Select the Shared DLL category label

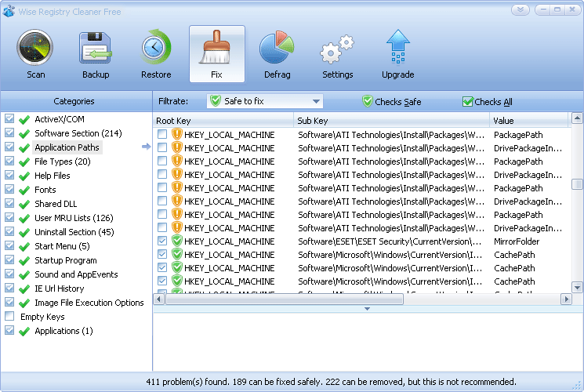tap(56, 204)
